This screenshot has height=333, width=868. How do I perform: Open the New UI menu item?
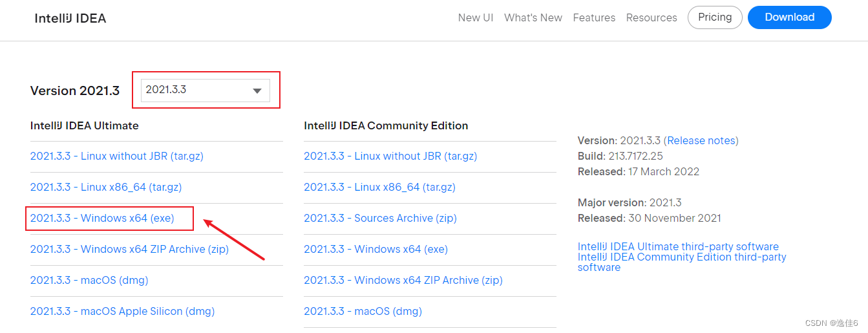476,18
